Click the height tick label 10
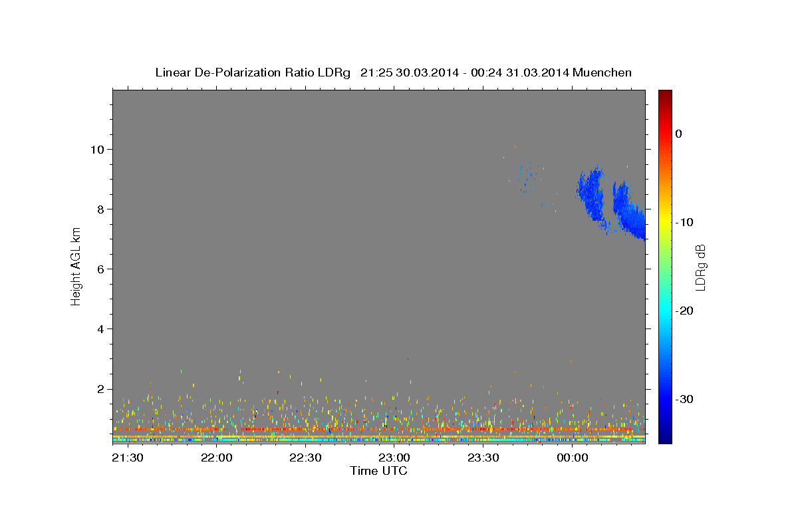This screenshot has height=532, width=798. [x=98, y=149]
